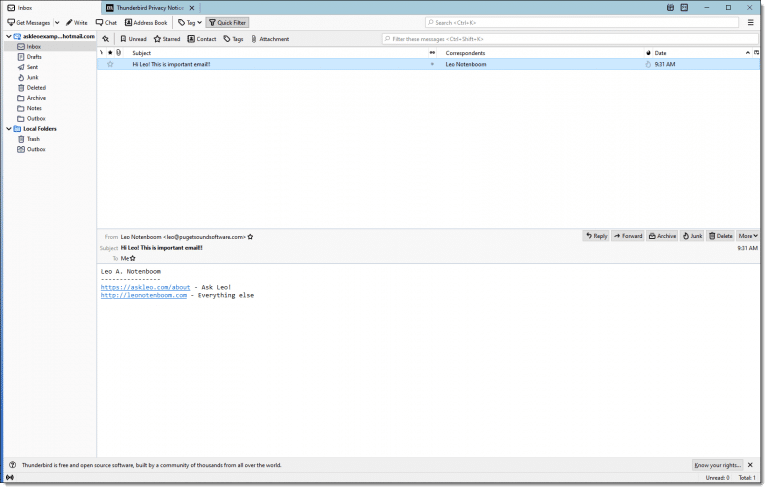Reply to the open message
The image size is (768, 490).
pos(597,236)
